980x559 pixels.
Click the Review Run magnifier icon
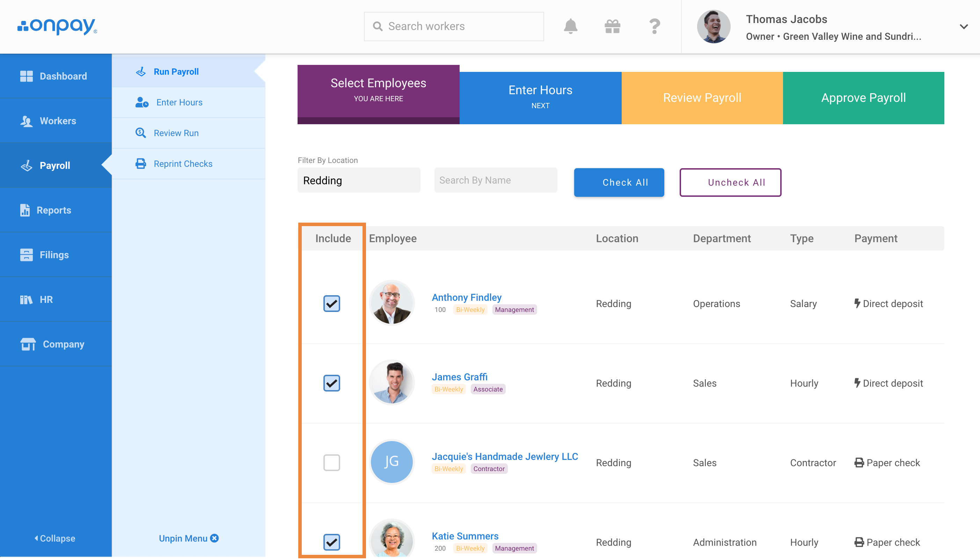pos(141,133)
